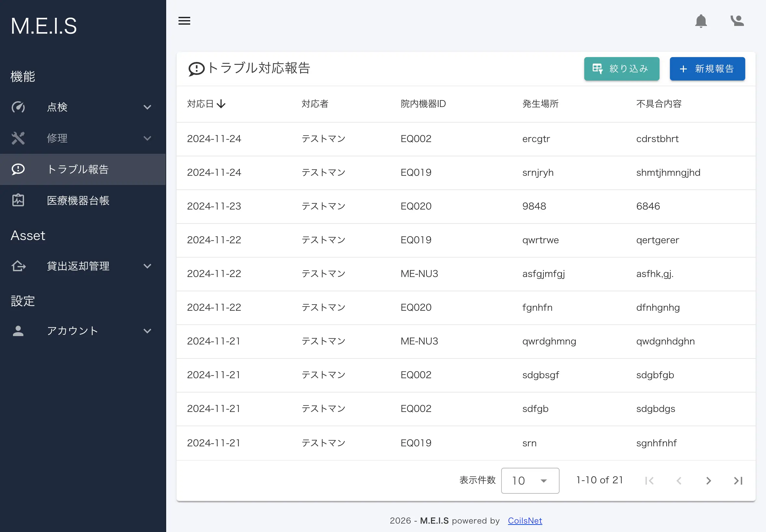Select 修理 in the sidebar
Image resolution: width=766 pixels, height=532 pixels.
[x=83, y=138]
